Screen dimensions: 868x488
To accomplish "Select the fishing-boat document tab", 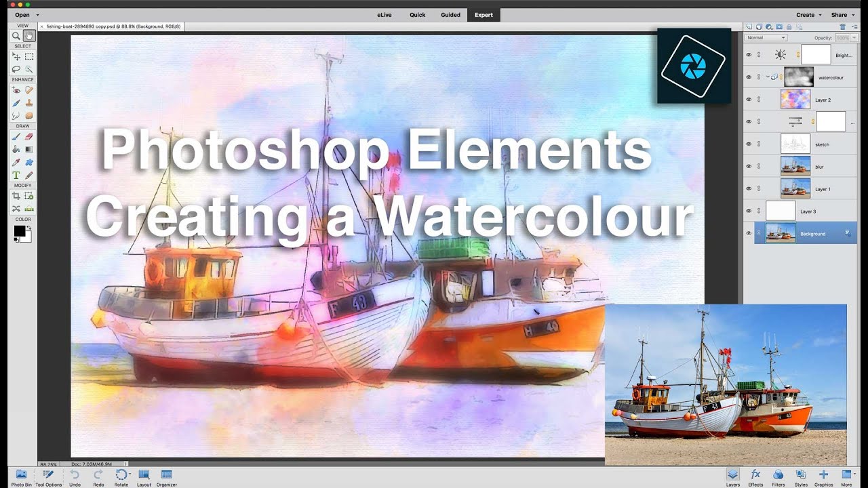I will pyautogui.click(x=110, y=26).
